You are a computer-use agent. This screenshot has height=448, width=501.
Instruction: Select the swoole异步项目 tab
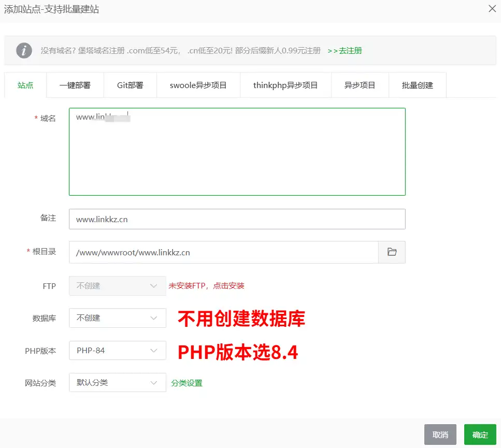click(198, 85)
